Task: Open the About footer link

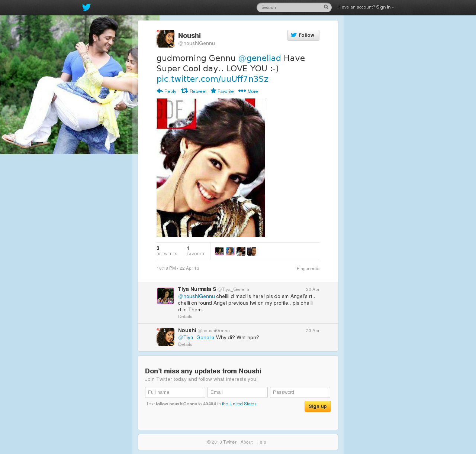Action: pos(247,442)
